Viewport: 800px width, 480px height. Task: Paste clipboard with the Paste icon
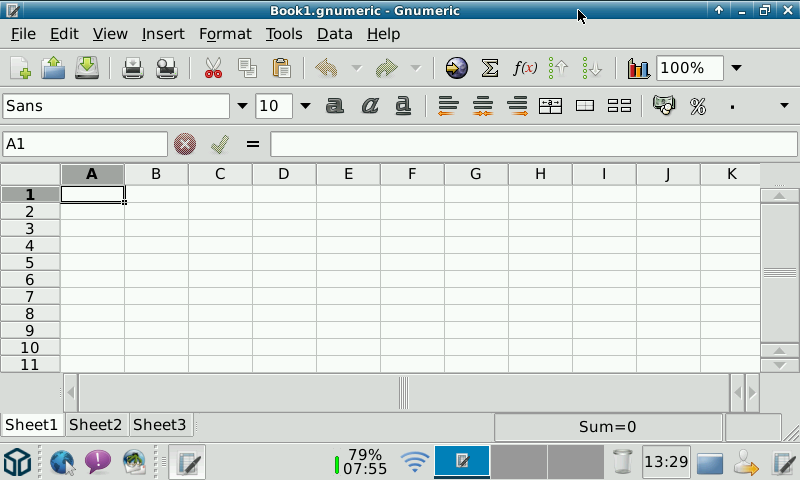point(281,68)
